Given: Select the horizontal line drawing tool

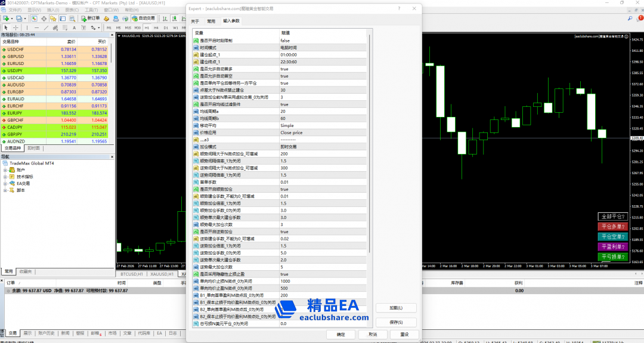Looking at the screenshot, I should (36, 27).
